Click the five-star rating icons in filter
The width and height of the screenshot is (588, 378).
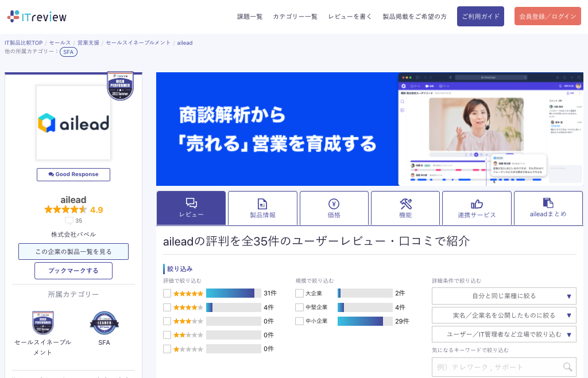coord(188,293)
